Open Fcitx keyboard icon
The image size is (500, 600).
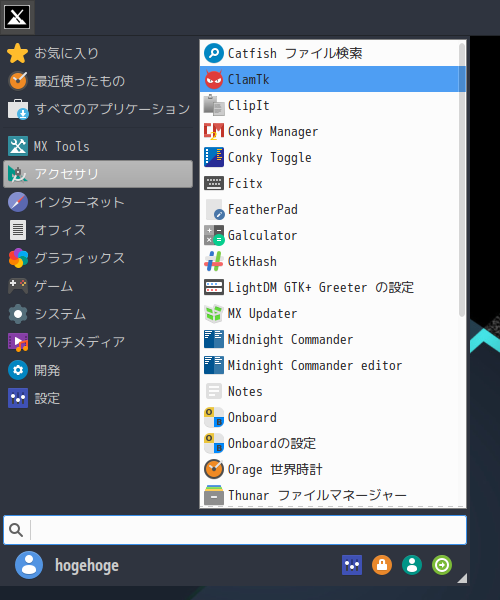214,183
